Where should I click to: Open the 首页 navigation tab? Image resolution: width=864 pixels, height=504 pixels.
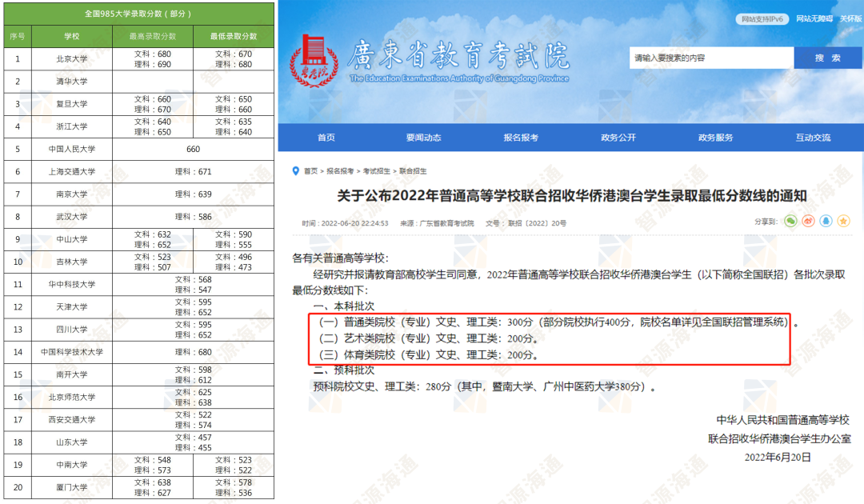pyautogui.click(x=326, y=138)
